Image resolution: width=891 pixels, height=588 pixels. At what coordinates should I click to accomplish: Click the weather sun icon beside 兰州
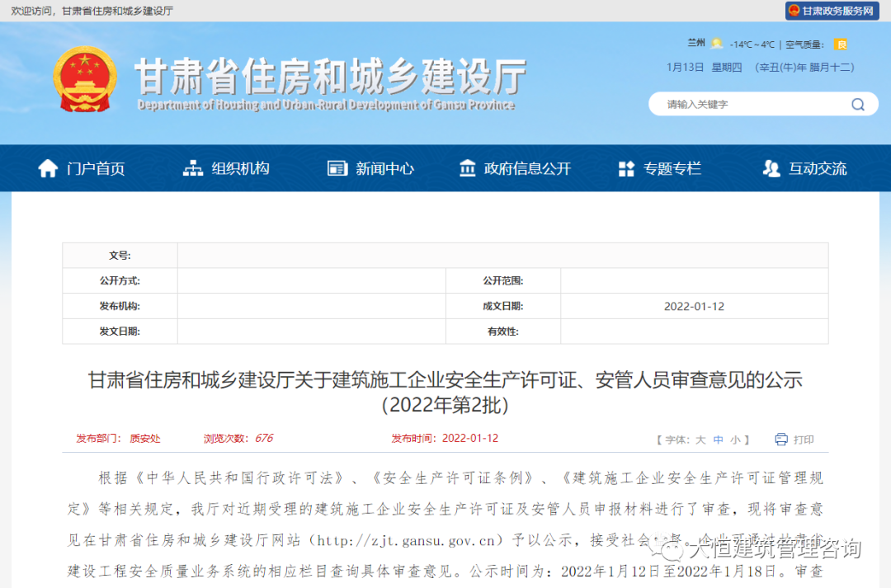717,43
